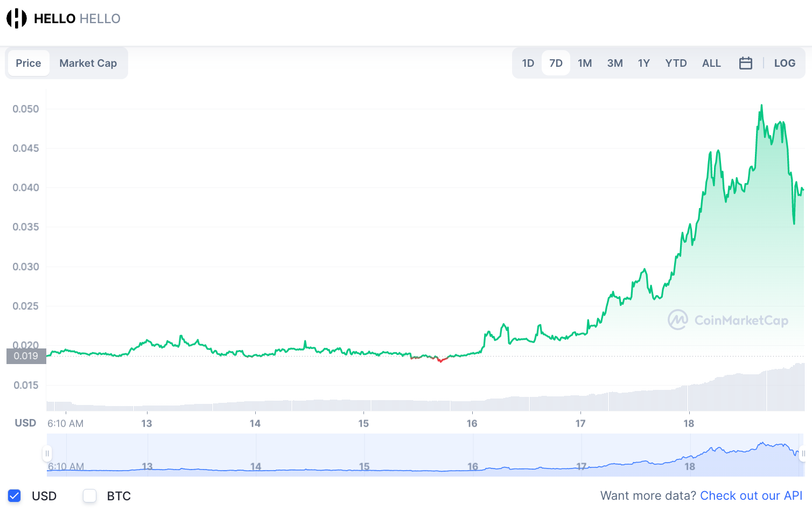Toggle LOG scale on chart
Screen dimensions: 812x510
pos(785,63)
